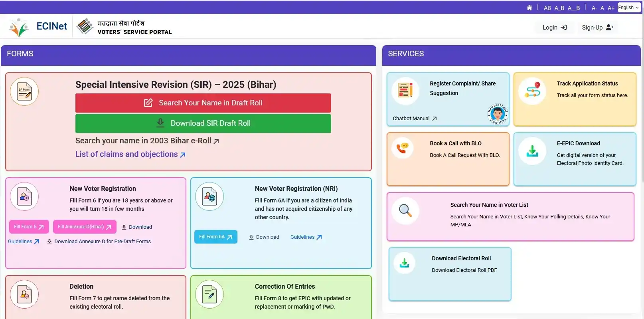This screenshot has height=319, width=644.
Task: Click the Book a Call phone icon
Action: (402, 148)
